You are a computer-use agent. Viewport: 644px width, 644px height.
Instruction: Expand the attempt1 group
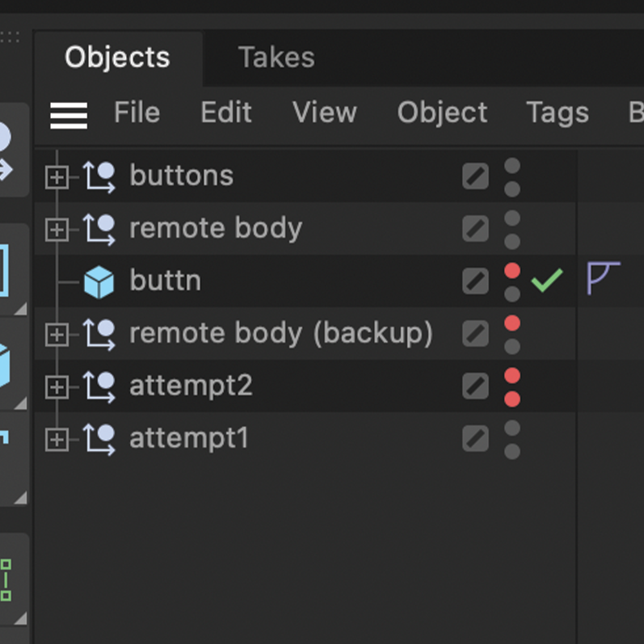(x=57, y=438)
